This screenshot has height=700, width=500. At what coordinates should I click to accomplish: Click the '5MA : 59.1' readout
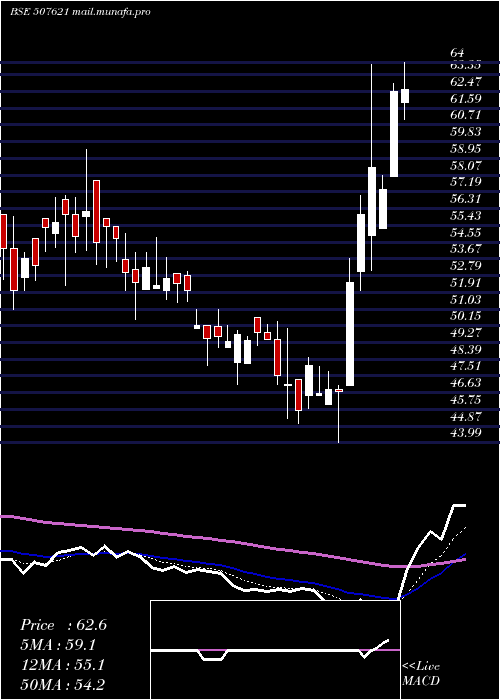point(59,645)
